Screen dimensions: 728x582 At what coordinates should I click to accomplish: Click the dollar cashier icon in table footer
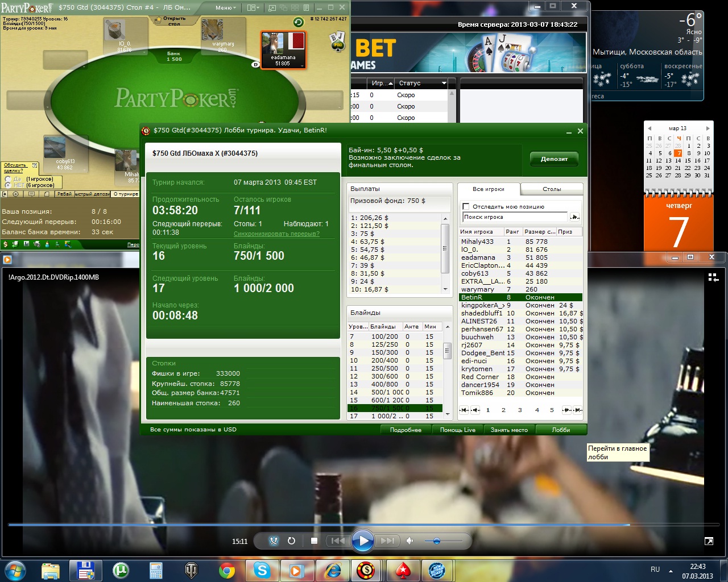5,244
